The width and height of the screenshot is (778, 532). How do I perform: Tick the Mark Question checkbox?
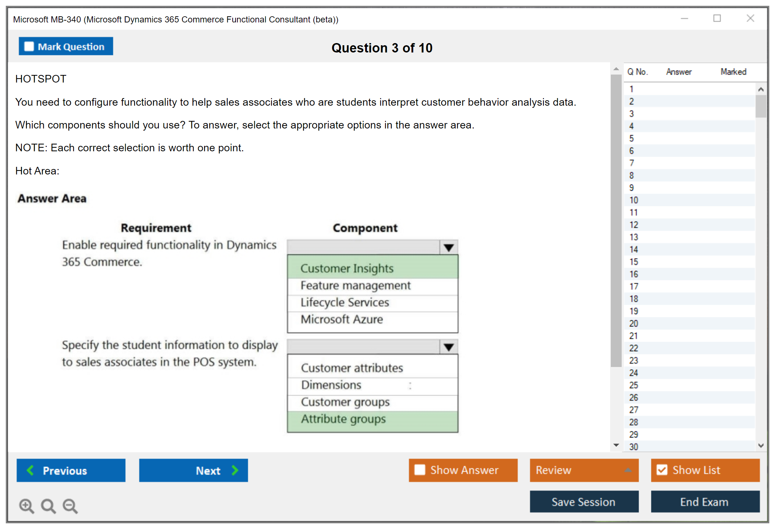coord(29,46)
